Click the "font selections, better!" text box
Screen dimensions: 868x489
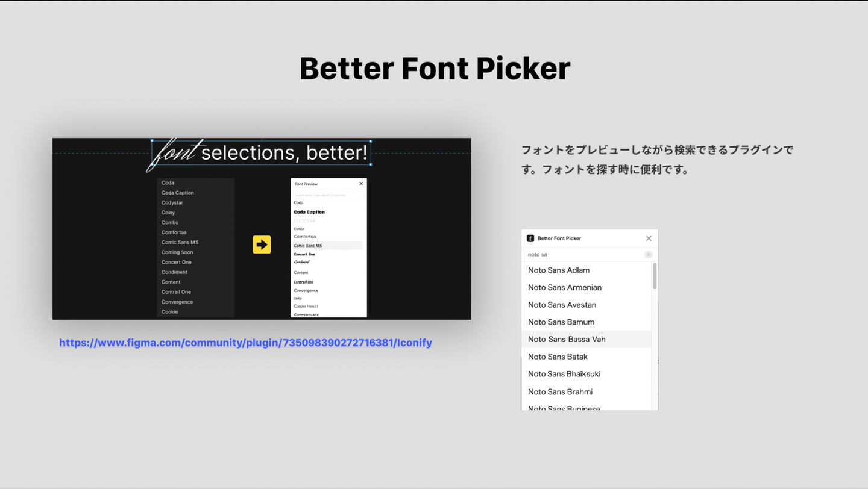(260, 152)
